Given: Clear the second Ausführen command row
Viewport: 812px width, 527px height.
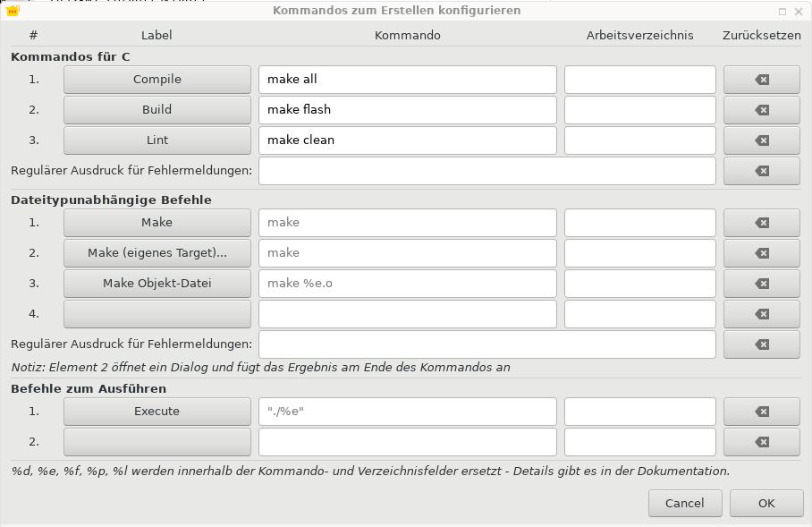Looking at the screenshot, I should (x=761, y=442).
